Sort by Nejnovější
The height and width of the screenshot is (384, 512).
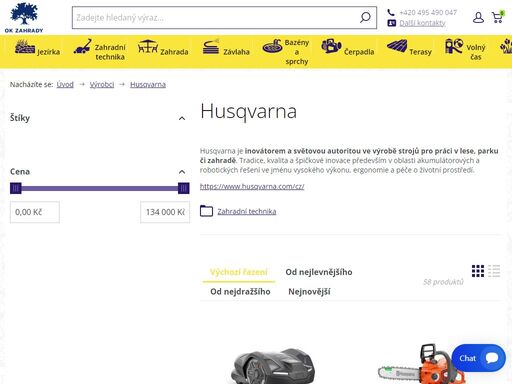coord(309,292)
